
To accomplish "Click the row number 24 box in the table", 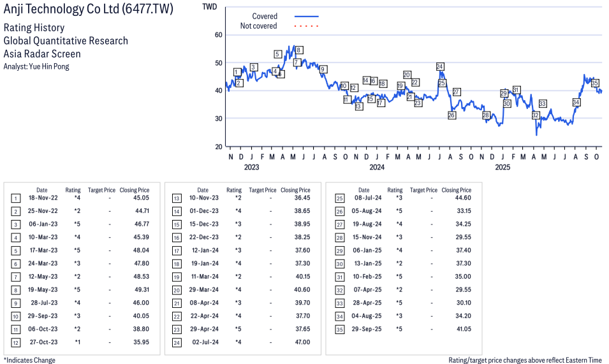I will [x=177, y=342].
